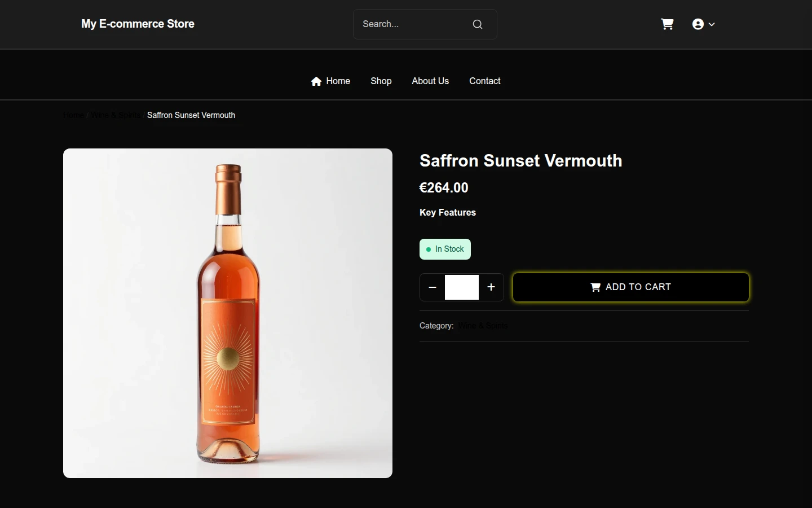Open the user account dropdown menu
This screenshot has height=508, width=812.
703,24
